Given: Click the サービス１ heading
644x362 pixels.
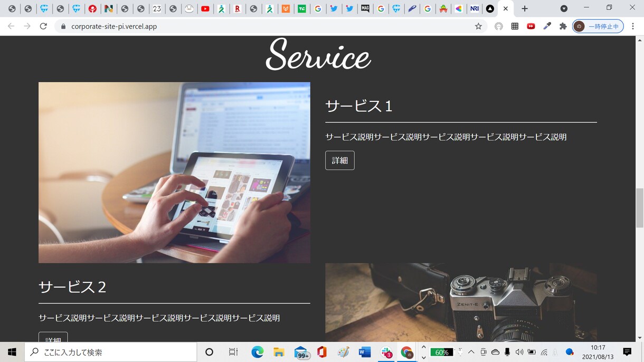Looking at the screenshot, I should pyautogui.click(x=359, y=106).
